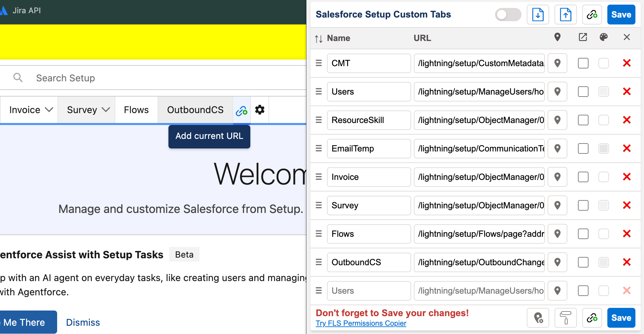Screen dimensions: 644x334
Task: Click the export (upload) icon in panel header
Action: tap(565, 15)
